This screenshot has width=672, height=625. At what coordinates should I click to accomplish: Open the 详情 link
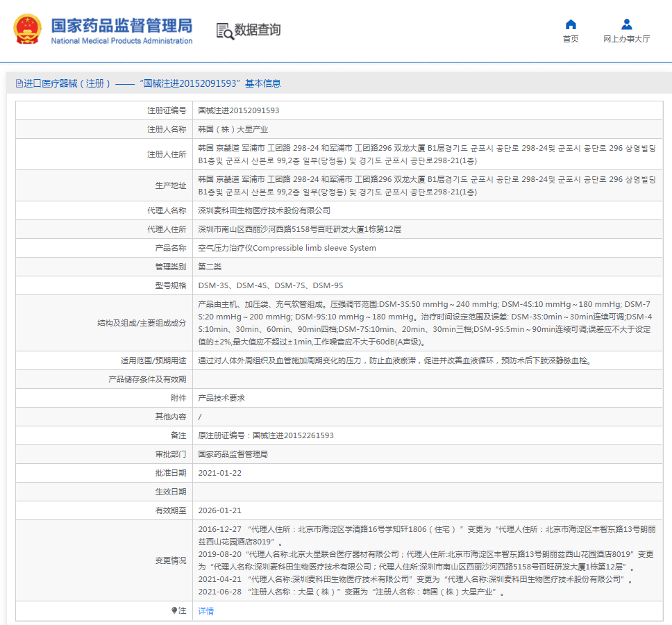click(x=206, y=611)
